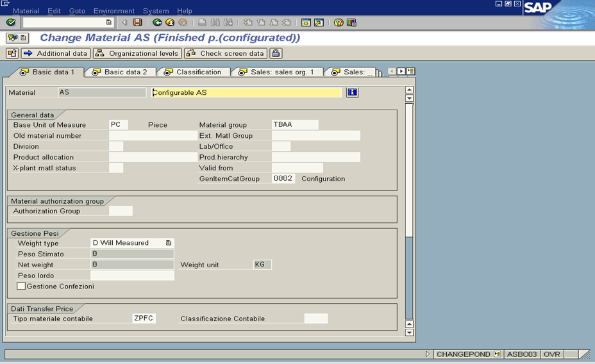This screenshot has width=595, height=364.
Task: Click the lock icon button
Action: pyautogui.click(x=276, y=53)
